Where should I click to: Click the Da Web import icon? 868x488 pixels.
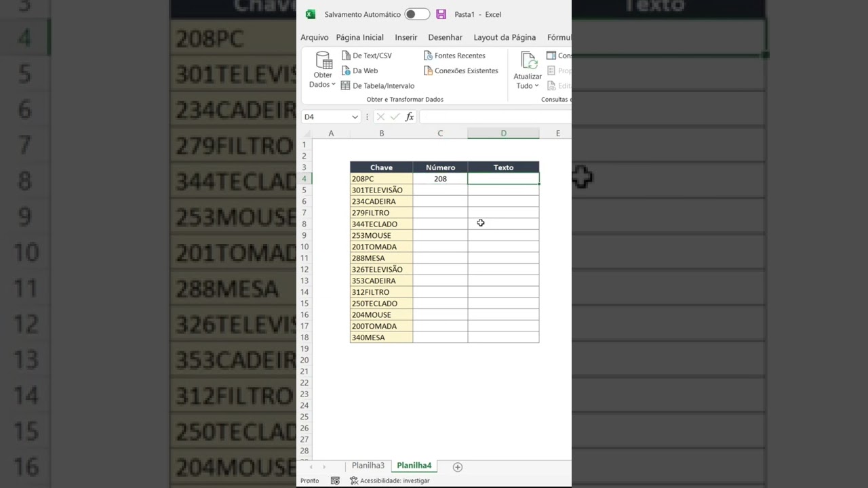pyautogui.click(x=347, y=70)
